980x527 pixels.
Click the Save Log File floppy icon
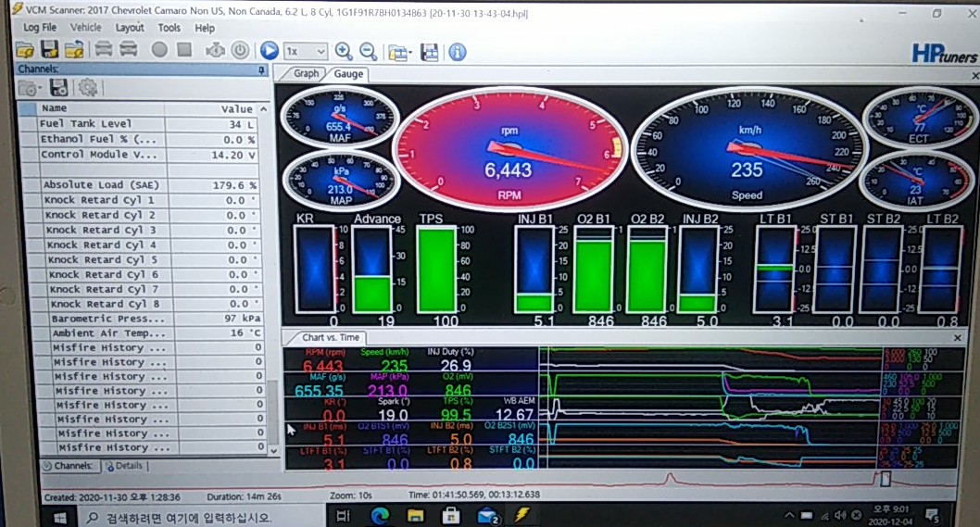pos(49,49)
